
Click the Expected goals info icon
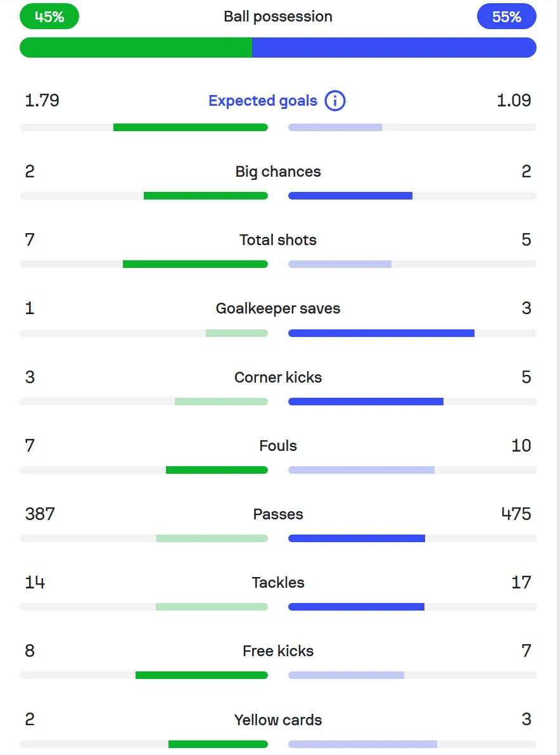pos(334,101)
